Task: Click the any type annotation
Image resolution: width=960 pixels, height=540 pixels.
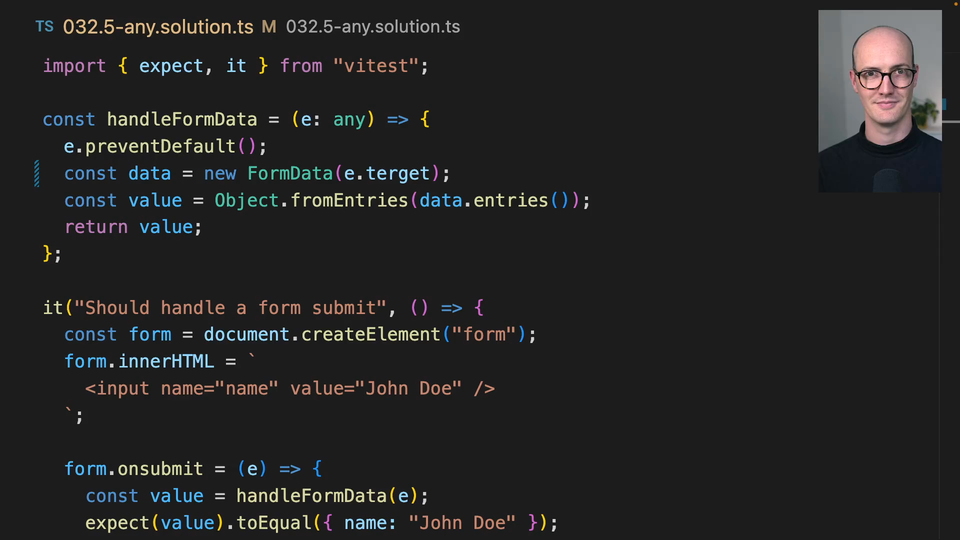Action: tap(349, 120)
